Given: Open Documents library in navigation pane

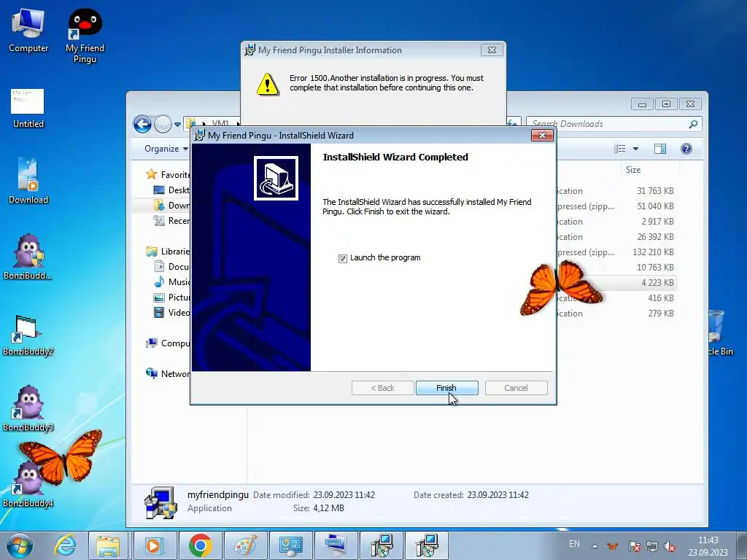Looking at the screenshot, I should click(x=172, y=266).
